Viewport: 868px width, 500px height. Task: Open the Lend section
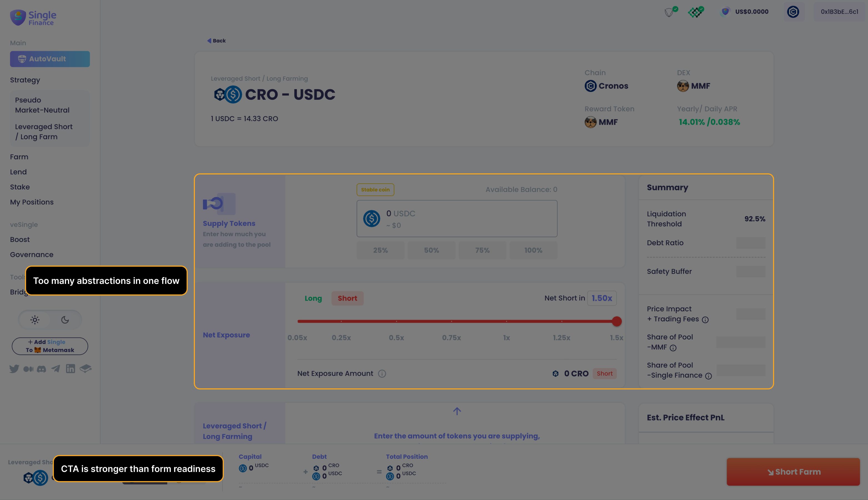pyautogui.click(x=18, y=172)
